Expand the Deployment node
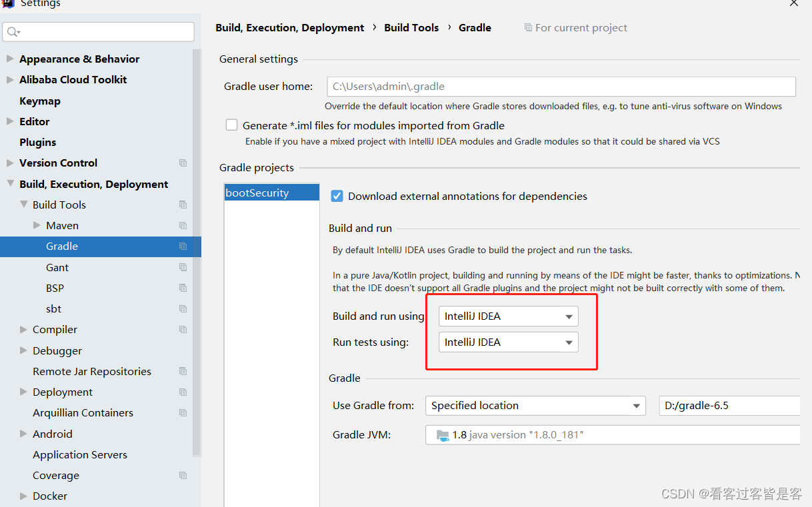Image resolution: width=812 pixels, height=507 pixels. pos(23,392)
